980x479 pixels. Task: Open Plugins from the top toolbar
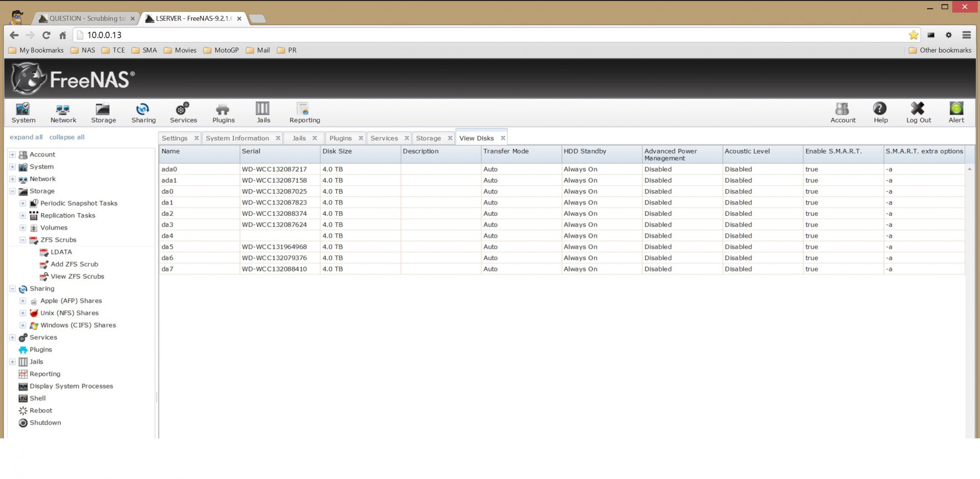pyautogui.click(x=223, y=113)
